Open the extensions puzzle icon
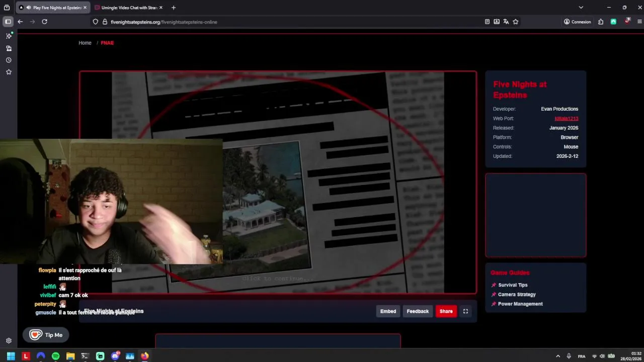Screen dimensions: 644x362 coord(601,22)
